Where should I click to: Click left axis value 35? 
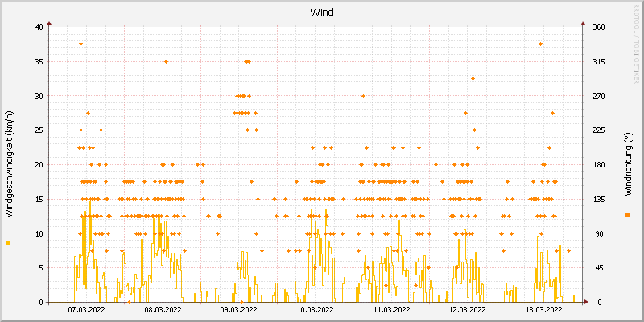click(x=39, y=62)
